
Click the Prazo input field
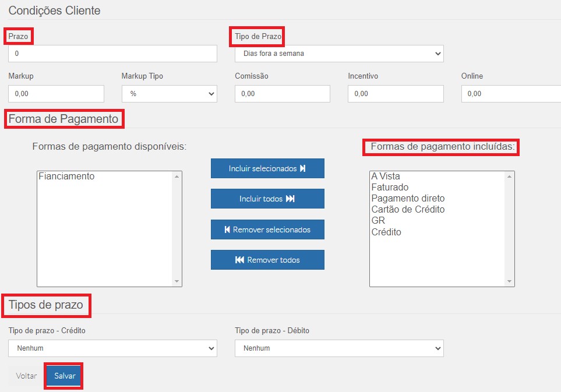[112, 54]
